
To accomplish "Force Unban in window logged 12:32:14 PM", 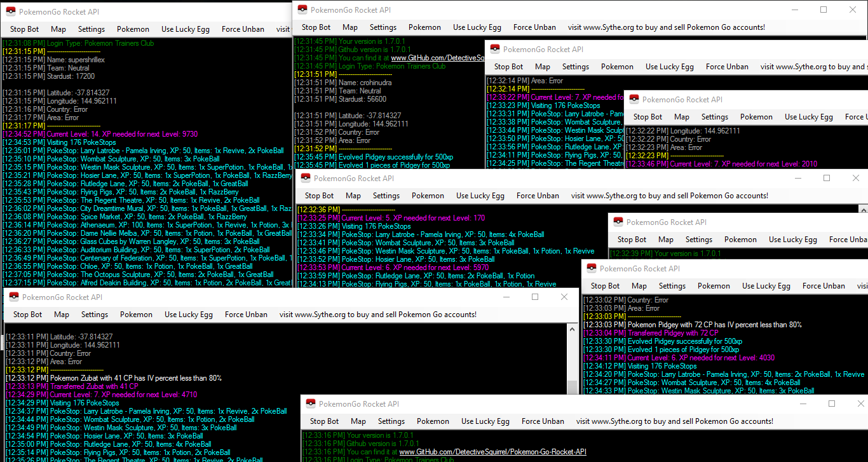I will 728,67.
